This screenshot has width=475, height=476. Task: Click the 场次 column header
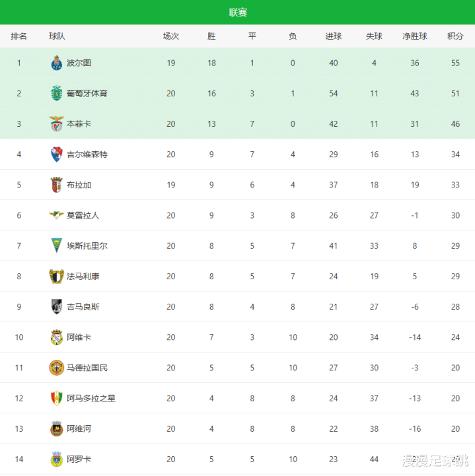point(171,36)
